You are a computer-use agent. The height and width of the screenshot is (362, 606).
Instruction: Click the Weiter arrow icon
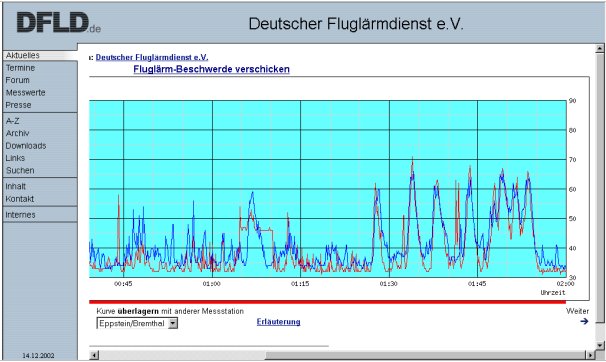pyautogui.click(x=584, y=321)
